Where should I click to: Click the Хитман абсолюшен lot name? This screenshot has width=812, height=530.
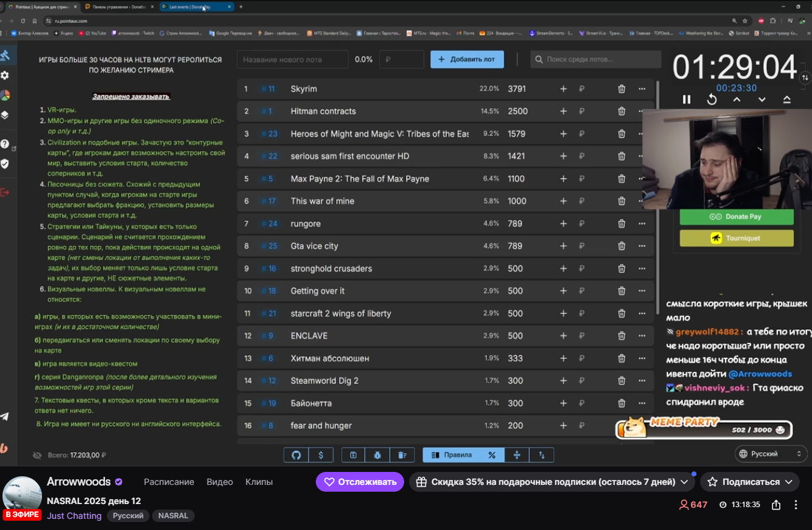tap(330, 358)
